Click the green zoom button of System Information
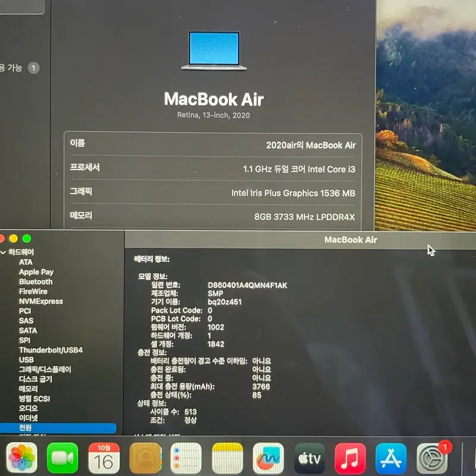This screenshot has width=476, height=476. click(x=27, y=239)
